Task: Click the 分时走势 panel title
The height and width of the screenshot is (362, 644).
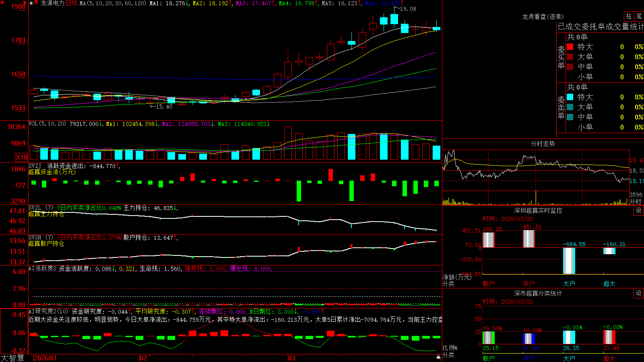Action: (x=543, y=144)
